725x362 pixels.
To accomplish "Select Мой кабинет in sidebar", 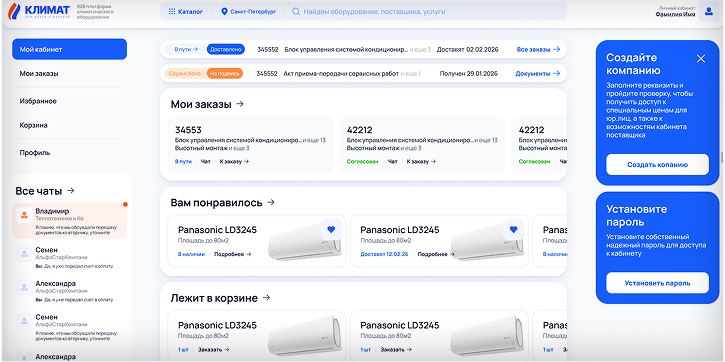I will [x=69, y=49].
